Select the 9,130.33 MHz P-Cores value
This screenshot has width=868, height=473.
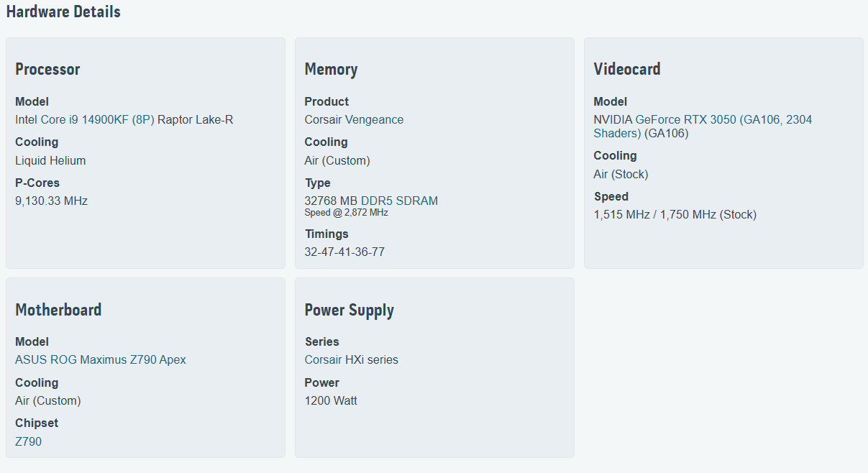51,201
